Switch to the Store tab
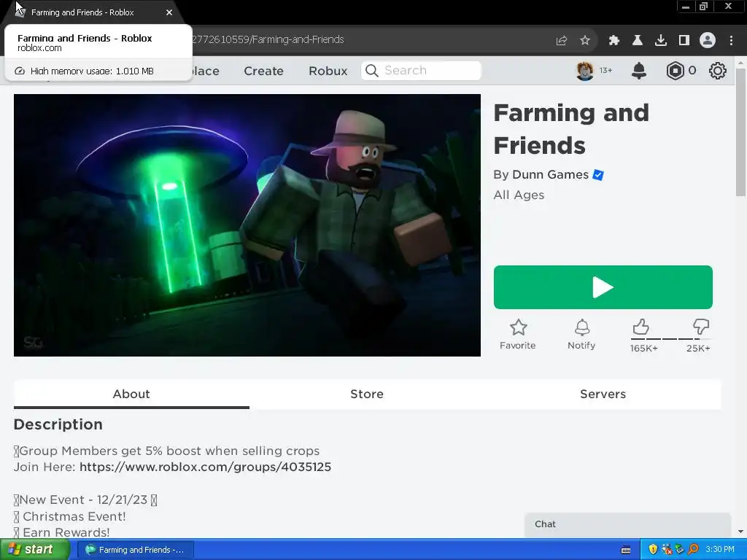 (x=367, y=394)
